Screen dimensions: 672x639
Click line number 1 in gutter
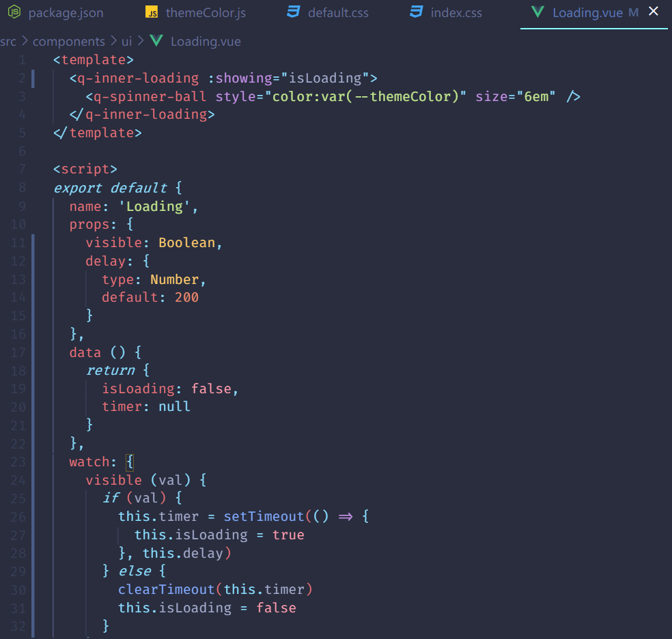22,60
